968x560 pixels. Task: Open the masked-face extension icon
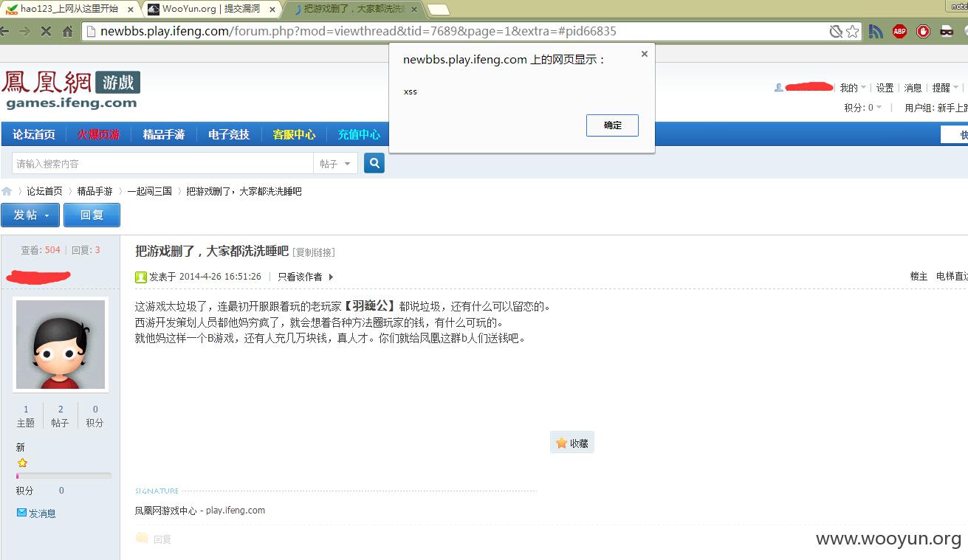947,31
